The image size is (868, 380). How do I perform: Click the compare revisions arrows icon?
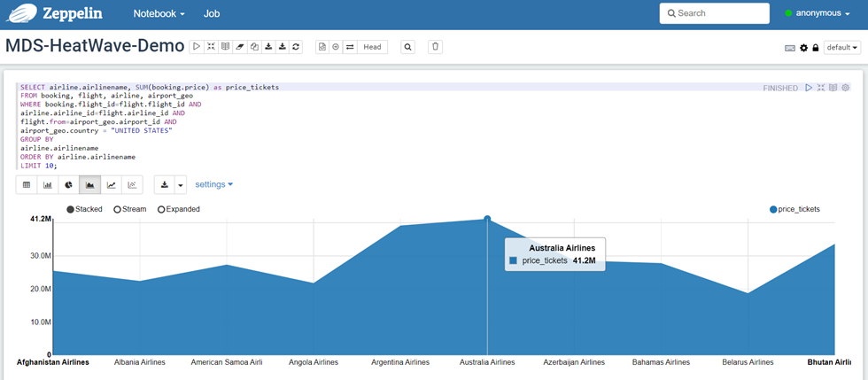click(350, 47)
